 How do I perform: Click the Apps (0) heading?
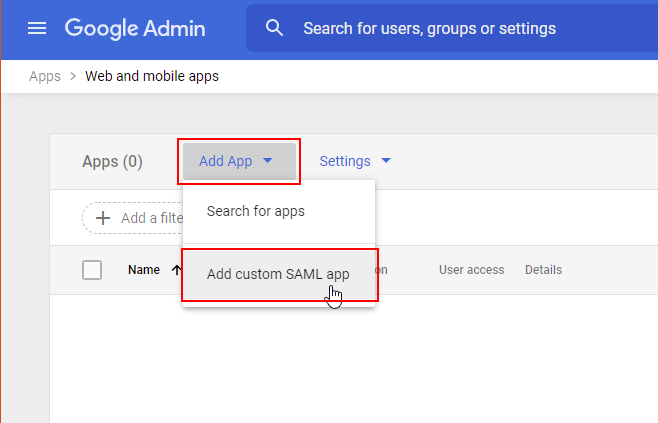(112, 162)
